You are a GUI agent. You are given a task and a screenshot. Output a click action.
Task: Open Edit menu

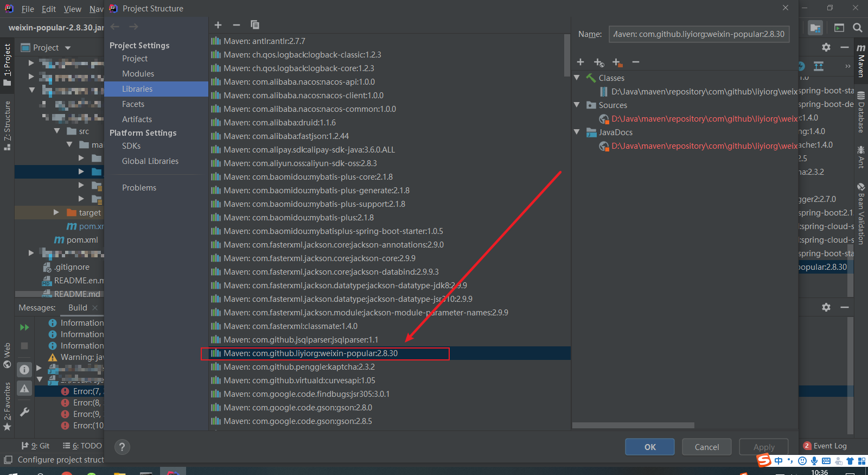49,9
